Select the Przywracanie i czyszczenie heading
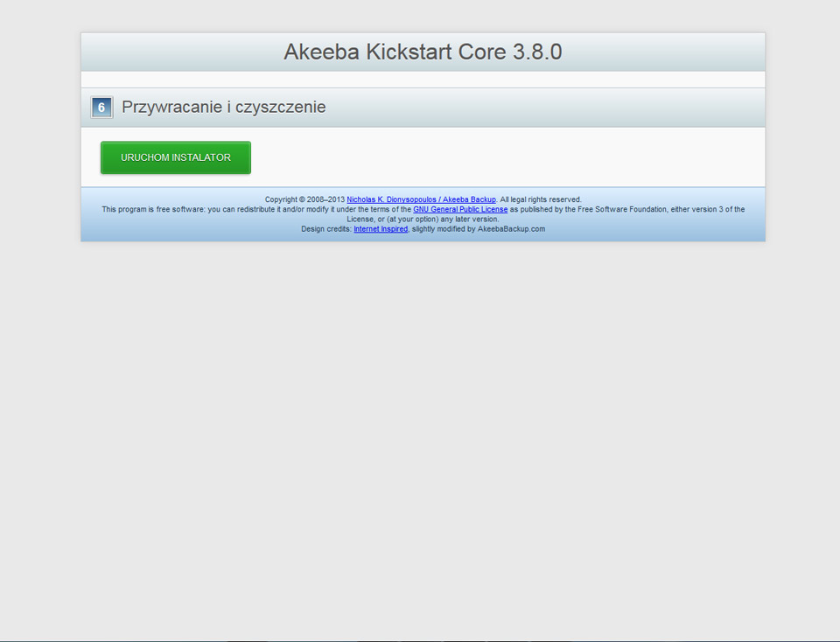The height and width of the screenshot is (642, 840). pyautogui.click(x=223, y=107)
